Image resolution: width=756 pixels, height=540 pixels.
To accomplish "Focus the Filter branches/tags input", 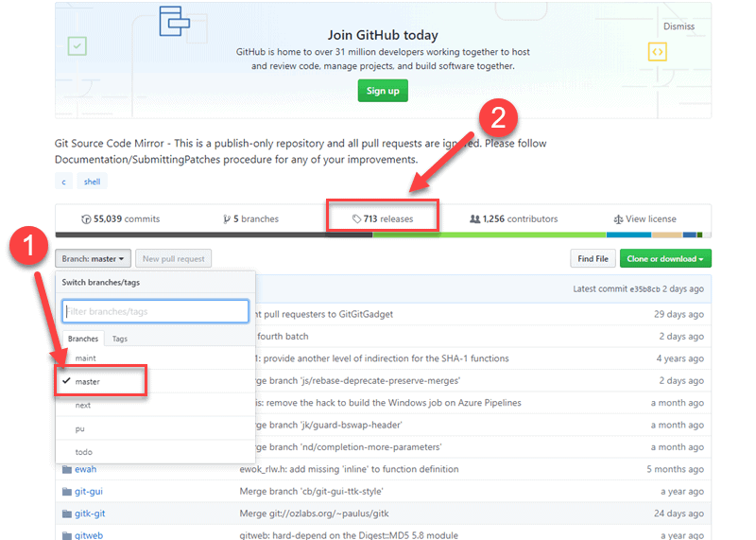I will point(155,311).
